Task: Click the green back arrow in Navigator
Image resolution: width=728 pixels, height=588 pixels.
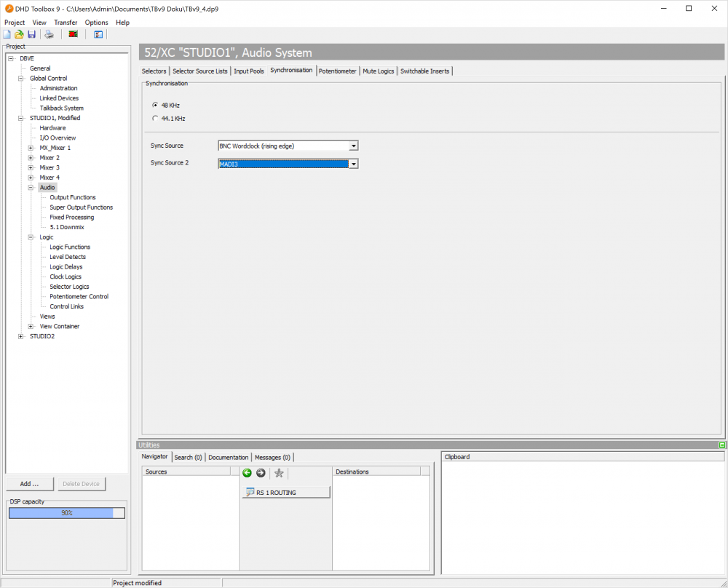Action: coord(247,473)
